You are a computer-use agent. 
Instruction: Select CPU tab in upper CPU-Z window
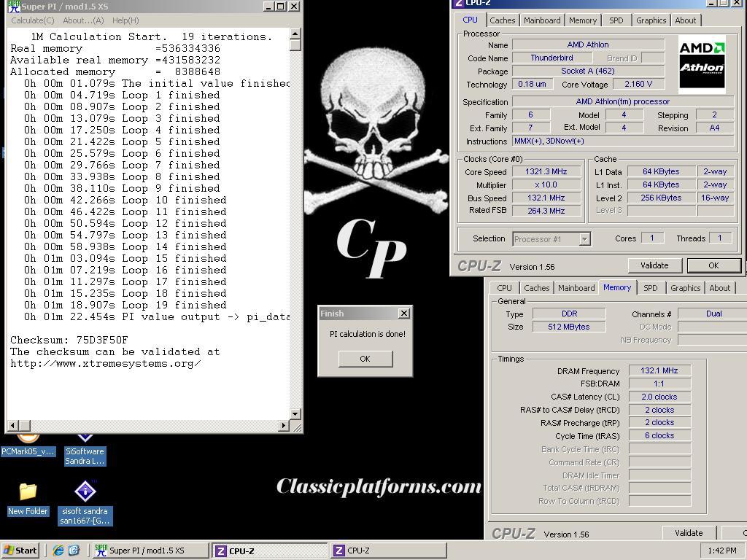pos(470,20)
